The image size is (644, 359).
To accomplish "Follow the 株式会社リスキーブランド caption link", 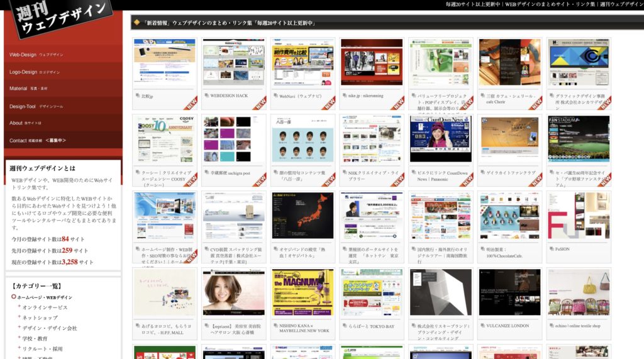I will (443, 333).
